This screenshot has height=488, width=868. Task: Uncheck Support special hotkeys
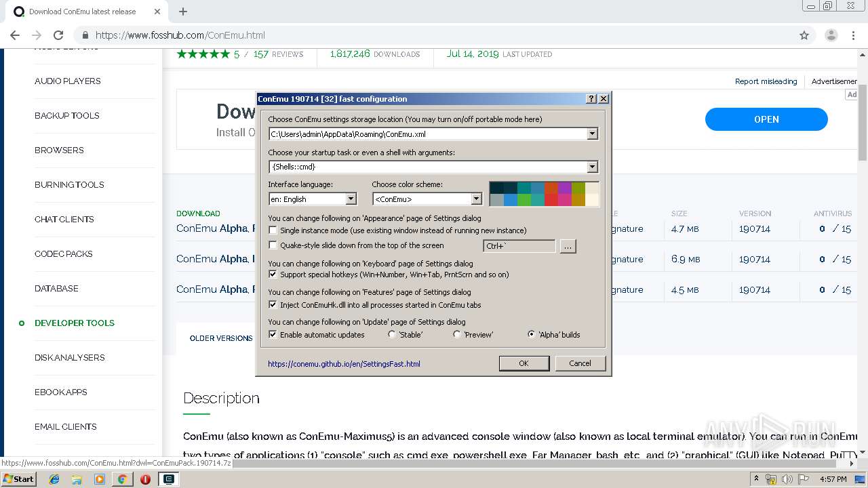click(273, 274)
